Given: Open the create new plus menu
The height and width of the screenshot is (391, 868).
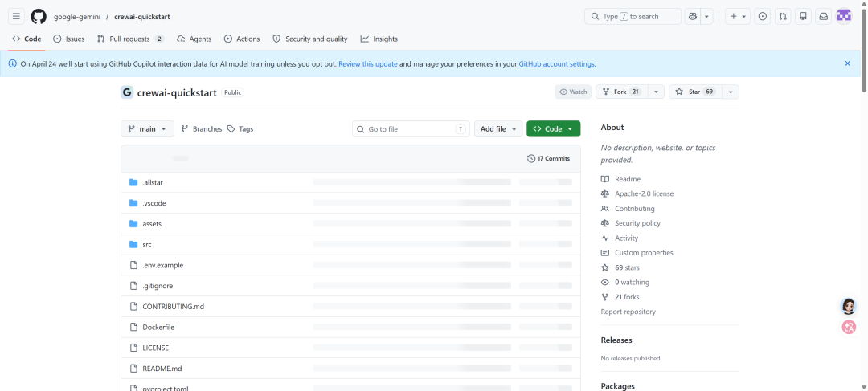Looking at the screenshot, I should coord(738,17).
